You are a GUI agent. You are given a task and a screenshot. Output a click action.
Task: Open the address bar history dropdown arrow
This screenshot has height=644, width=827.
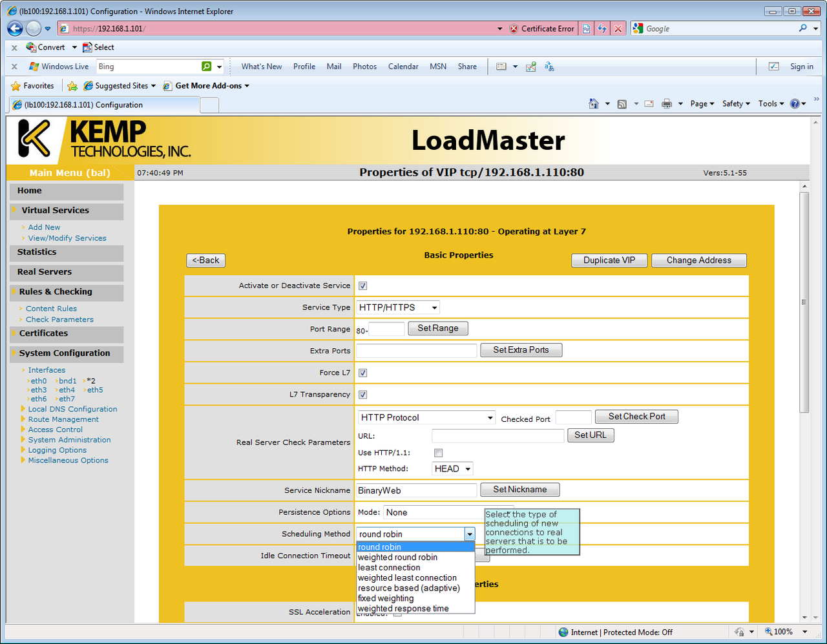(x=499, y=28)
